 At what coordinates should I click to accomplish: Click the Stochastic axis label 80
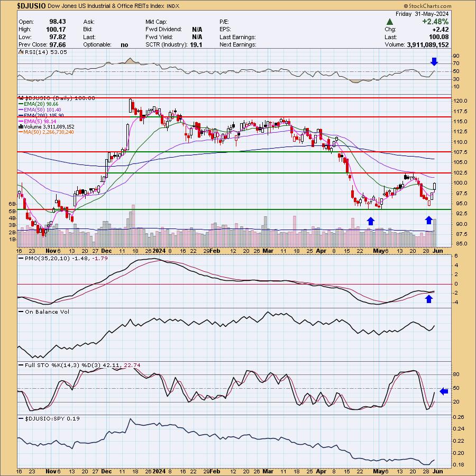pos(456,374)
